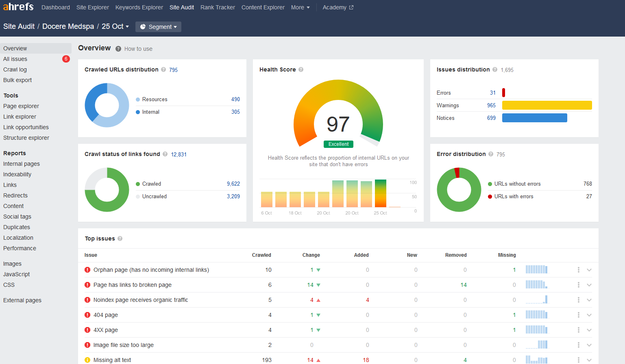Click help icon beside Top issues
625x364 pixels.
[x=120, y=238]
